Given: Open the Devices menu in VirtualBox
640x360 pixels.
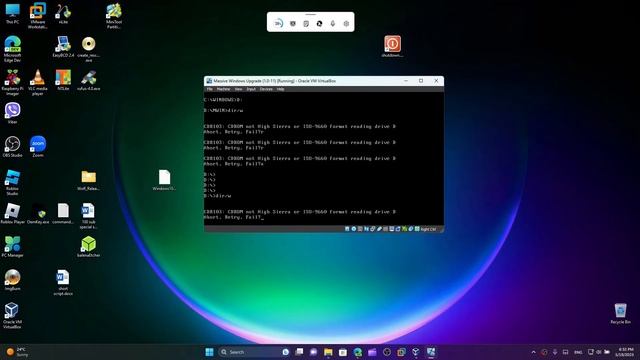Looking at the screenshot, I should coord(266,89).
